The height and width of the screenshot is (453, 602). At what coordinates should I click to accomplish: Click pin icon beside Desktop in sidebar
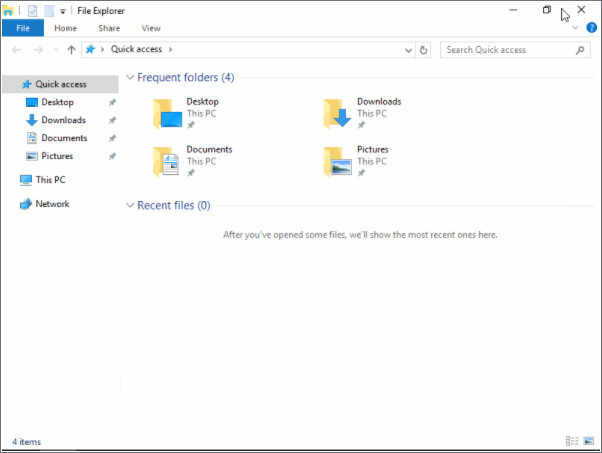click(112, 103)
